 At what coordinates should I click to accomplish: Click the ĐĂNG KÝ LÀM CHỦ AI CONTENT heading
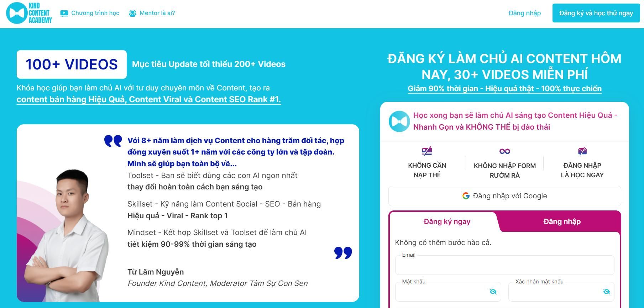(504, 66)
